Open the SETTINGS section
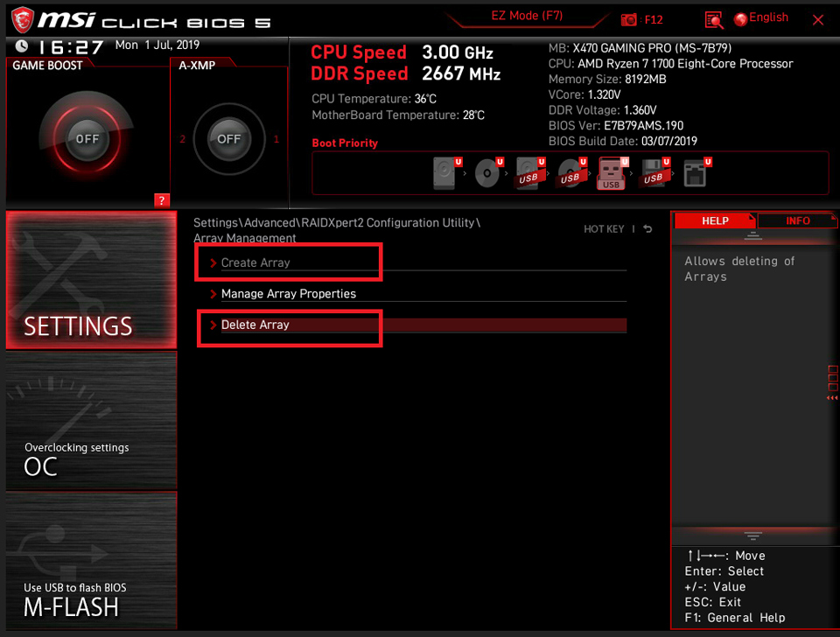 click(x=91, y=280)
